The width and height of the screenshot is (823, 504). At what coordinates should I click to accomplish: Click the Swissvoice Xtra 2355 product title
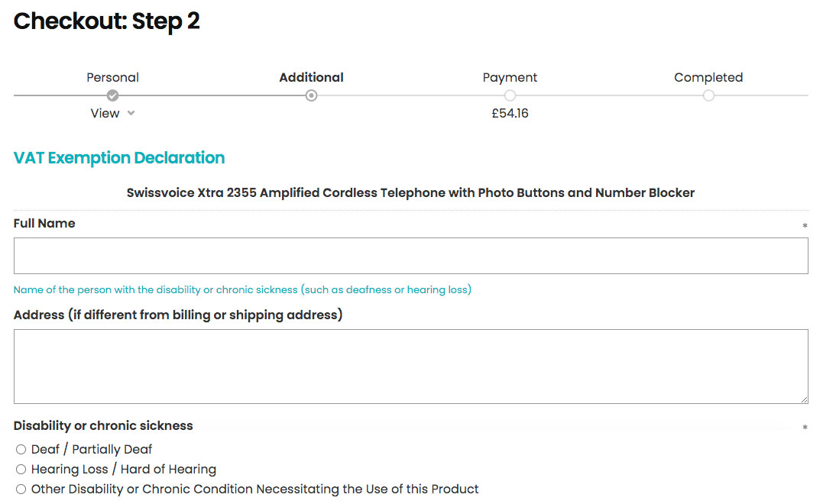coord(411,192)
